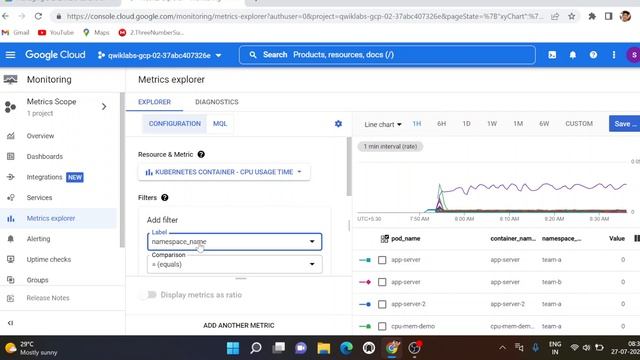
Task: Open the help question mark menu
Action: 593,55
